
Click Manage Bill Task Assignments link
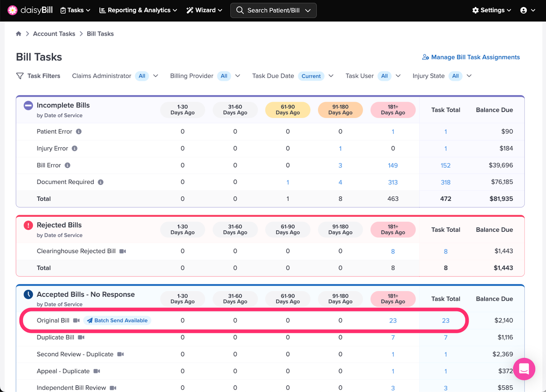click(x=471, y=57)
